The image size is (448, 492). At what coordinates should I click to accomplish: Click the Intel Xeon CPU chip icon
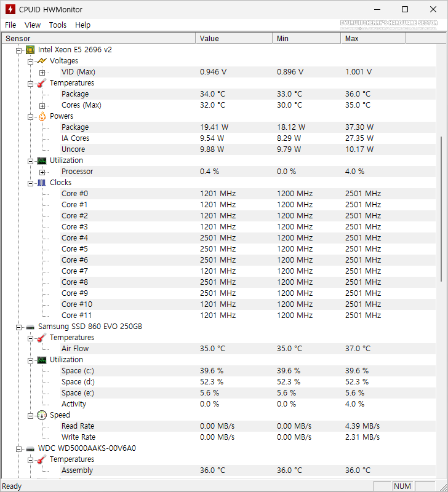[x=30, y=50]
